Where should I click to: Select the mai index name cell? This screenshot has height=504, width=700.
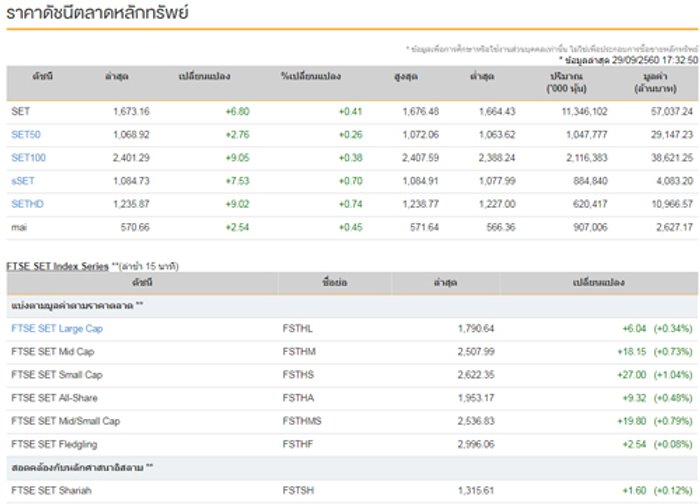coord(19,227)
